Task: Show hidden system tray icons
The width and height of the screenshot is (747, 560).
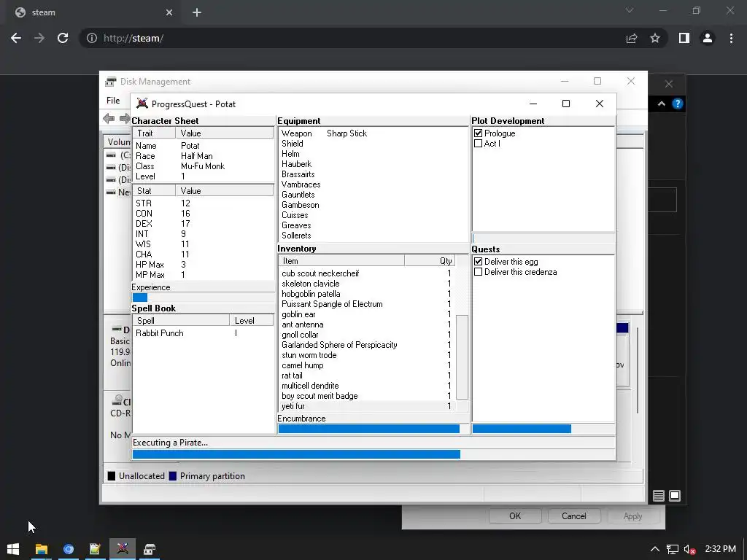Action: 655,549
